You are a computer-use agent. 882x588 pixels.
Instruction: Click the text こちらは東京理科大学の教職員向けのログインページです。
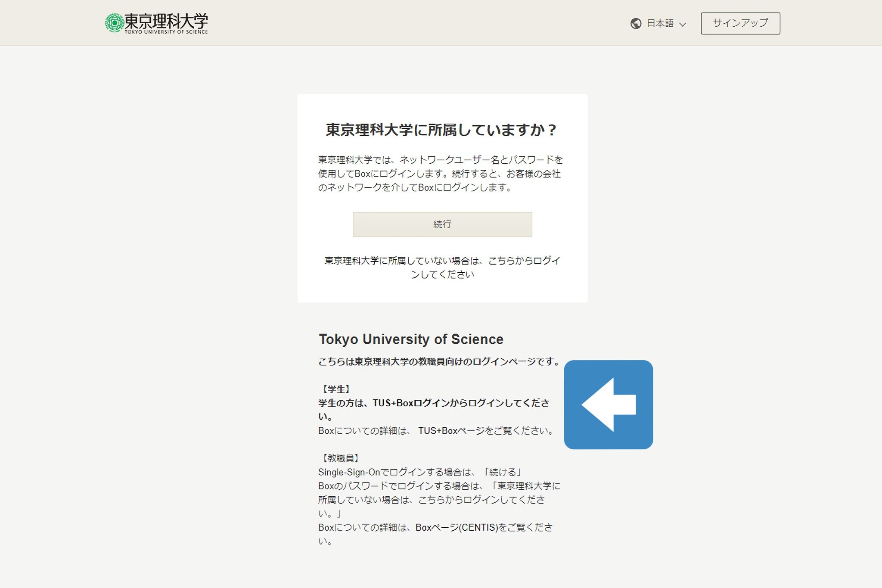point(439,361)
